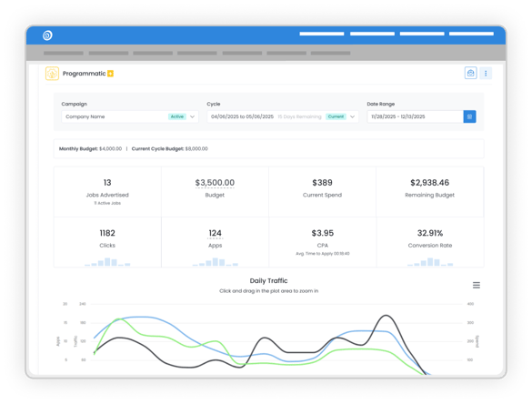Select the first white header navigation item
This screenshot has height=404, width=532.
[322, 34]
